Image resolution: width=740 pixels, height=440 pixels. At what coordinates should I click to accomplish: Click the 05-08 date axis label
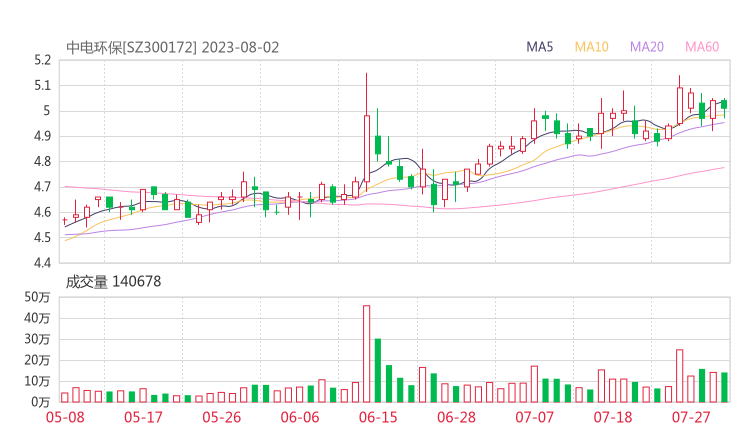pyautogui.click(x=65, y=417)
